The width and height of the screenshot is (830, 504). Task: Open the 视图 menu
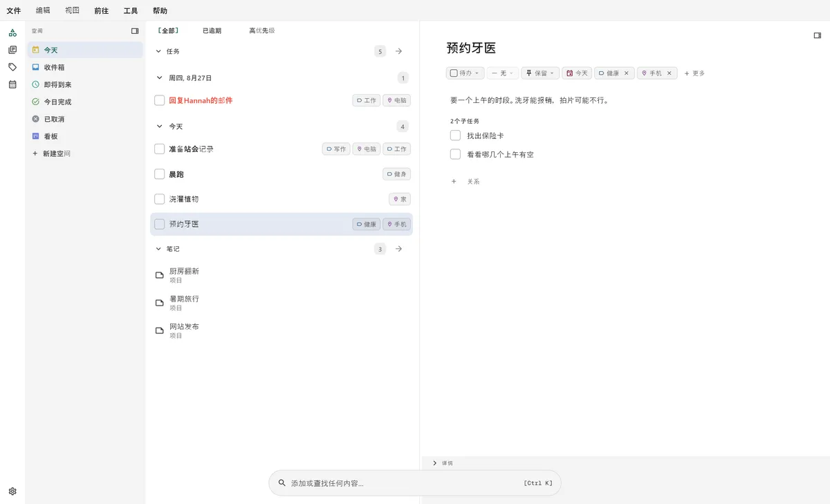(x=72, y=11)
